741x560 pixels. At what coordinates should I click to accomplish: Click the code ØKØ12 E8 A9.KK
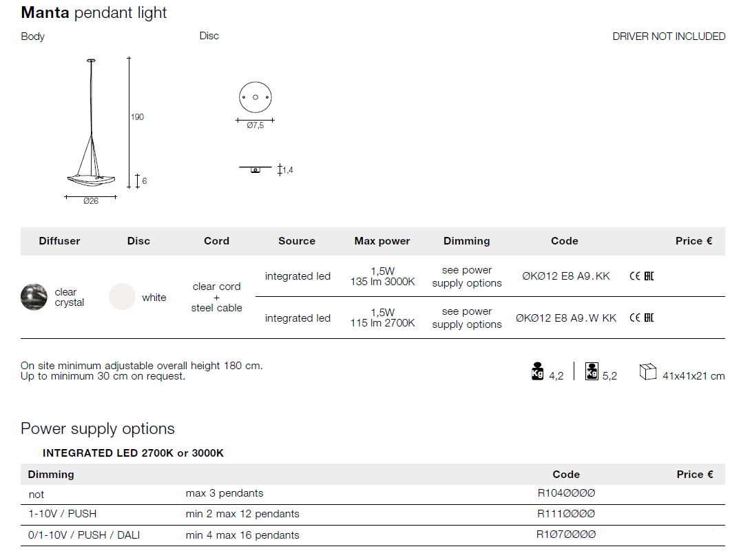click(565, 276)
